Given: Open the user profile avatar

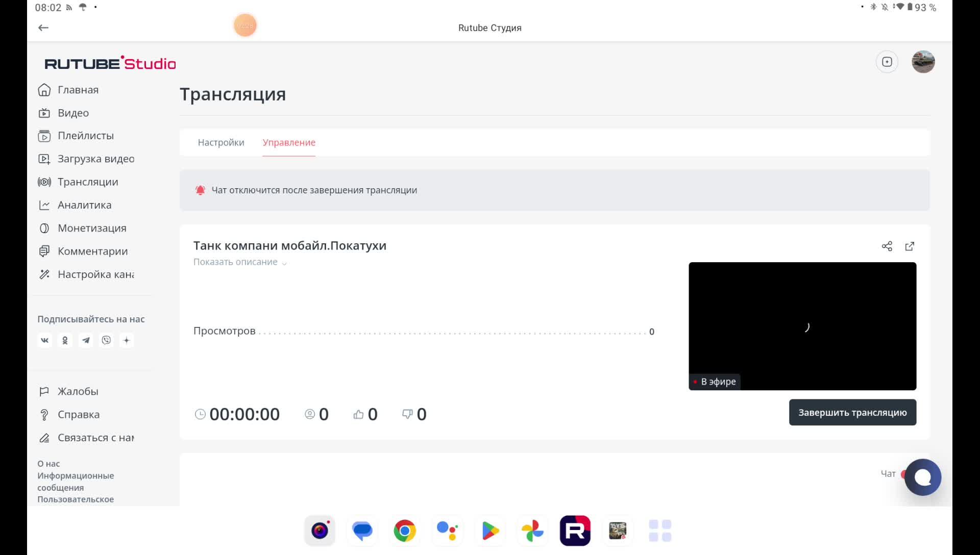Looking at the screenshot, I should coord(923,62).
